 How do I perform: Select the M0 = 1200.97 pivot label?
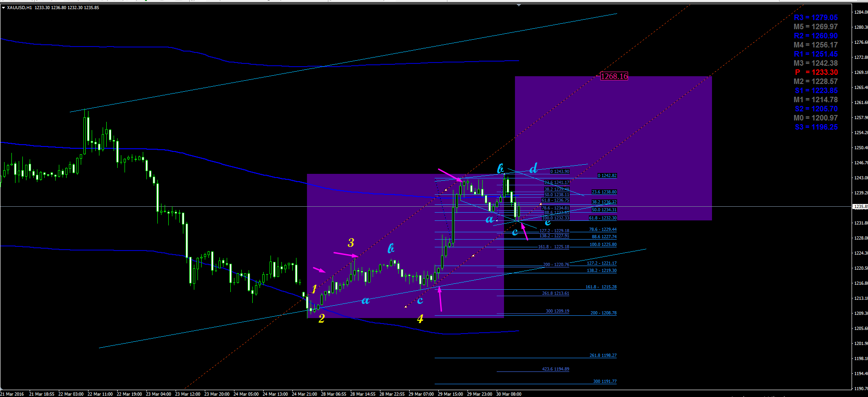(816, 118)
